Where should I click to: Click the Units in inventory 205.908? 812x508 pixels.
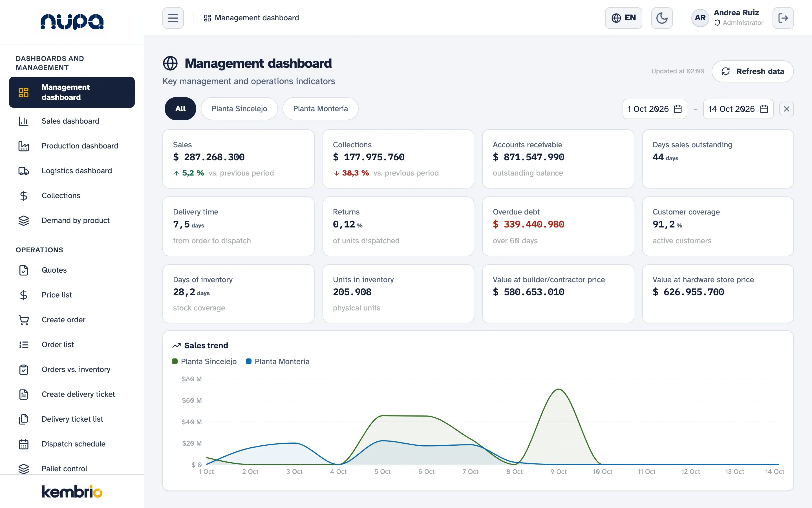pos(352,292)
